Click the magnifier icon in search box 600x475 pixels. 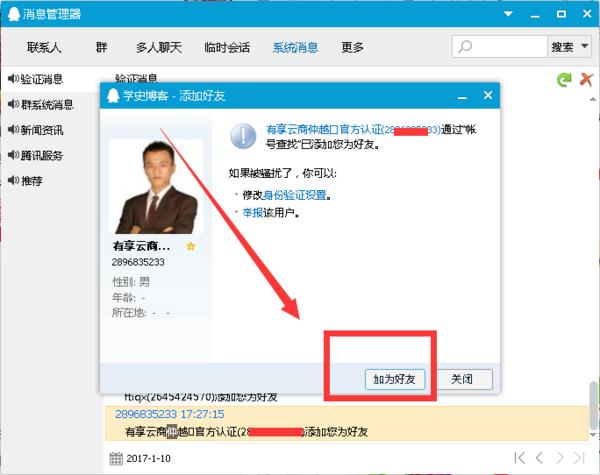pos(465,47)
